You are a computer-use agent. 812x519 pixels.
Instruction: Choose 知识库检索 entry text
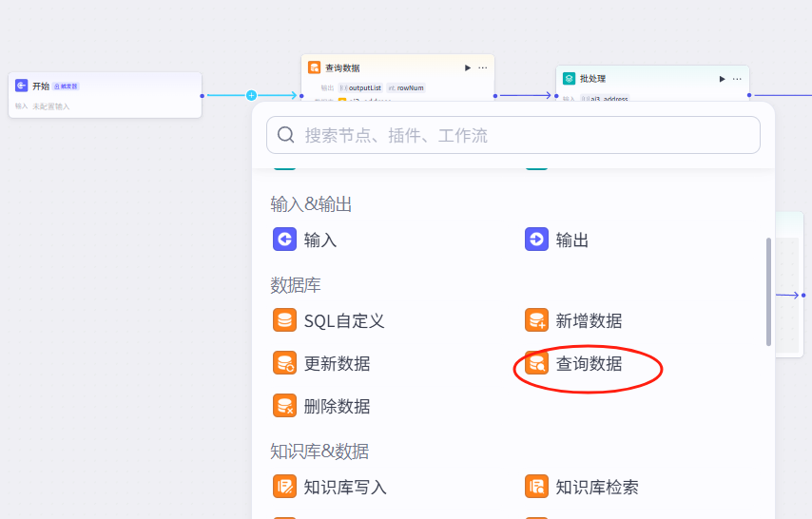point(597,488)
